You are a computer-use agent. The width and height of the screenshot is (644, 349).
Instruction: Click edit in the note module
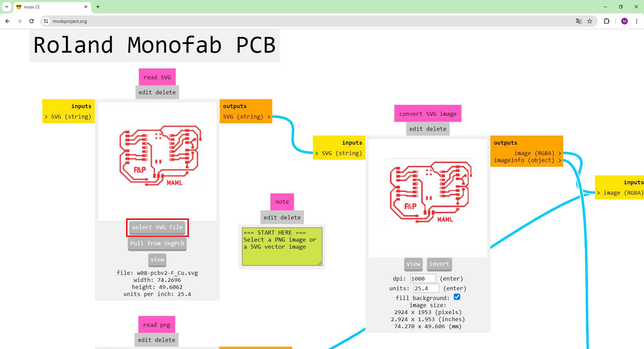270,217
